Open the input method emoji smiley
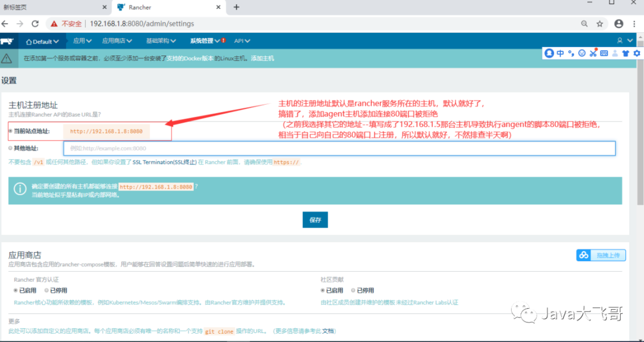 pos(581,53)
